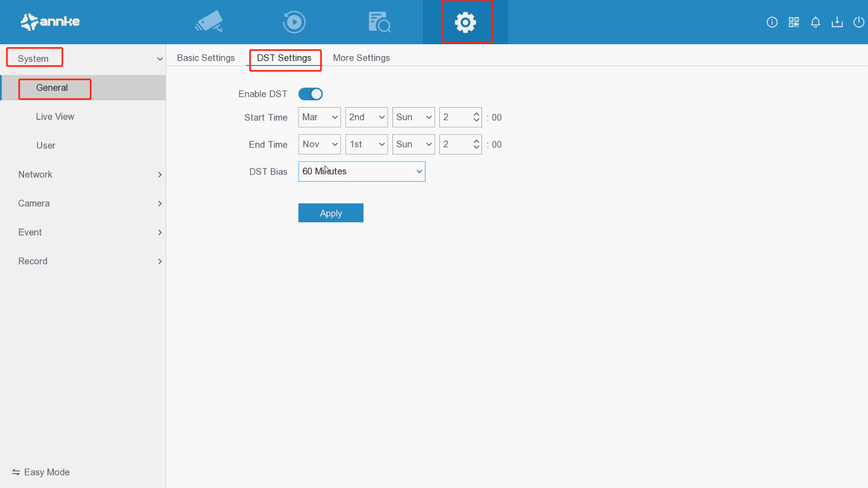Image resolution: width=868 pixels, height=488 pixels.
Task: Increase the Start Time hour stepper
Action: (476, 114)
